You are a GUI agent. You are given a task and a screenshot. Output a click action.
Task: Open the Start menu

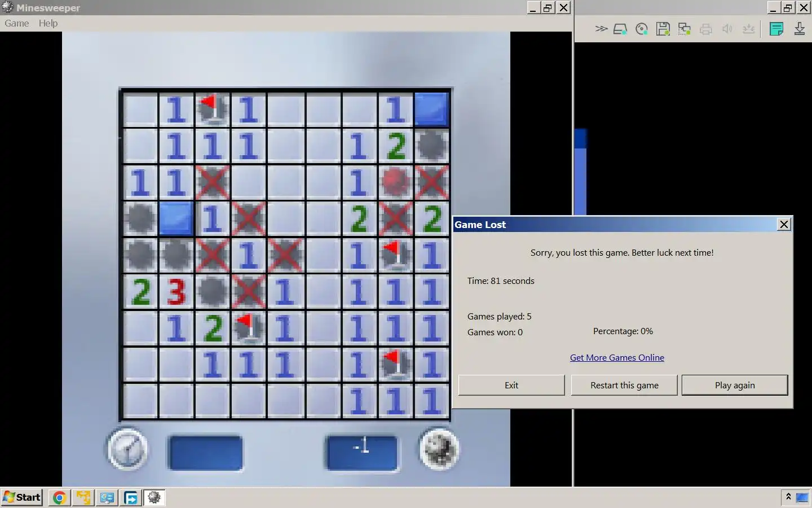click(22, 497)
